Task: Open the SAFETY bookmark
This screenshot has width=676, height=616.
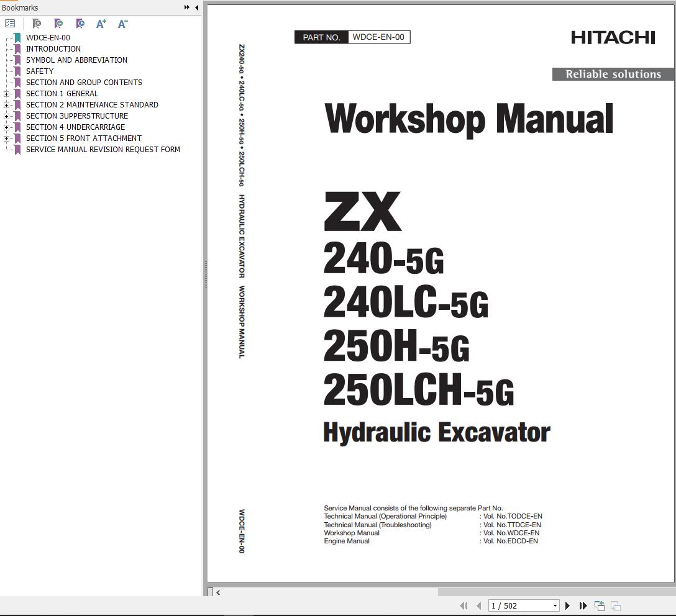Action: [40, 71]
